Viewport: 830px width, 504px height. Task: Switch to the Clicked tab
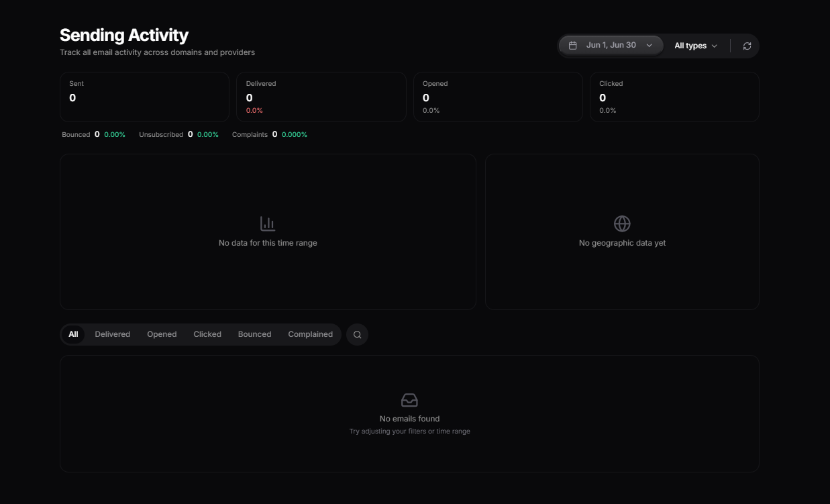click(x=207, y=334)
